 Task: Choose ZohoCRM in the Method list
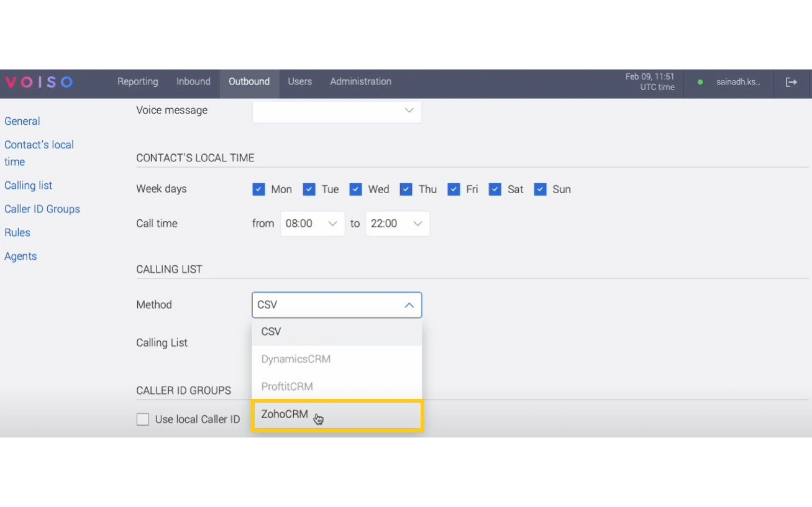point(337,415)
